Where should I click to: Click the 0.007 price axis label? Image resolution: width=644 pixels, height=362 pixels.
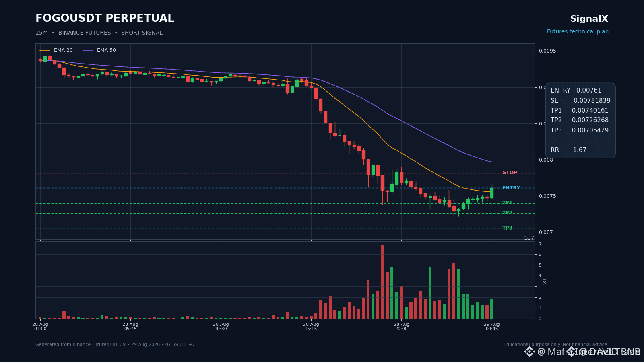tap(546, 232)
